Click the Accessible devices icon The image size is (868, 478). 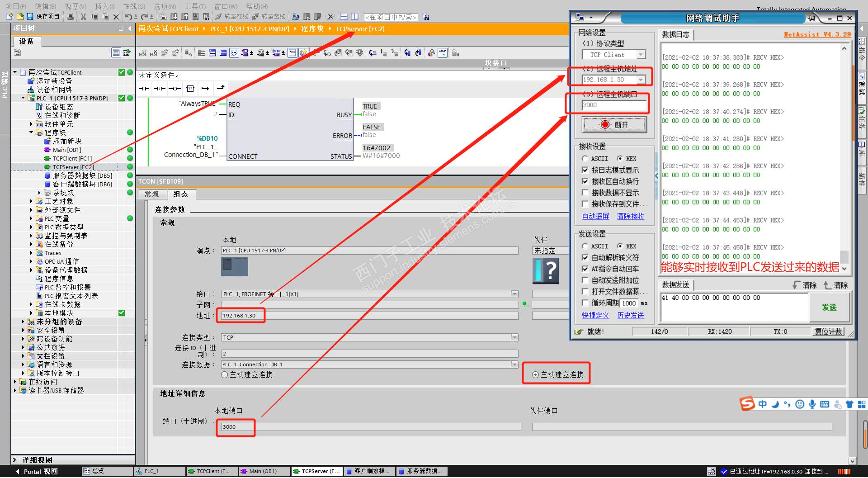tap(296, 16)
